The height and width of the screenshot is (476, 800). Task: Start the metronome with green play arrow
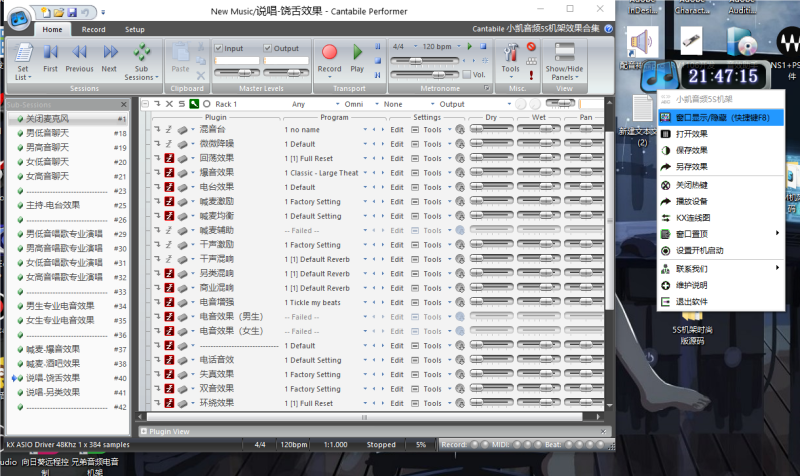click(470, 46)
